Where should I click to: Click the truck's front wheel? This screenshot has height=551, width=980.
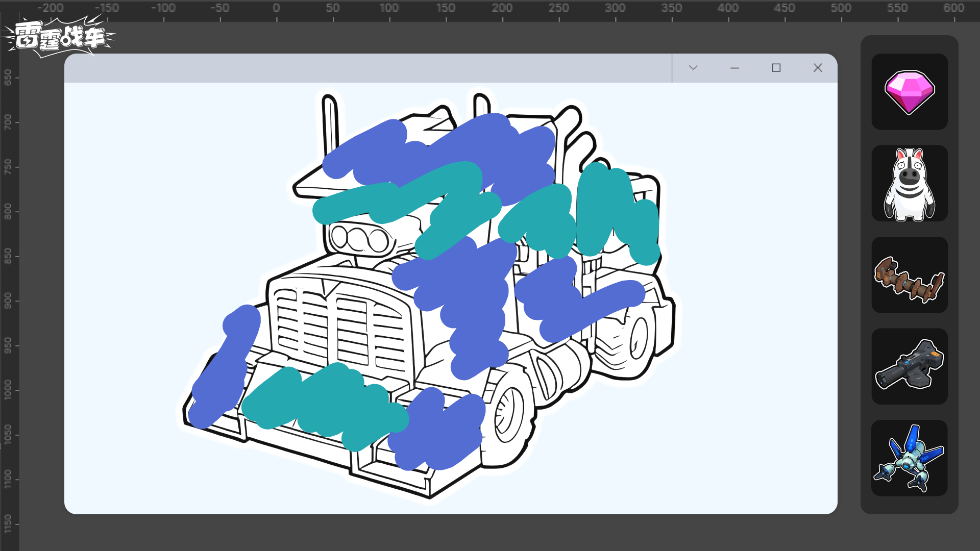coord(508,416)
